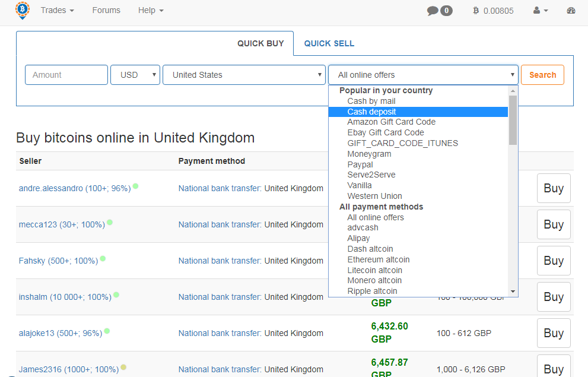Image resolution: width=588 pixels, height=377 pixels.
Task: Click Buy button for inshalm
Action: tap(554, 297)
